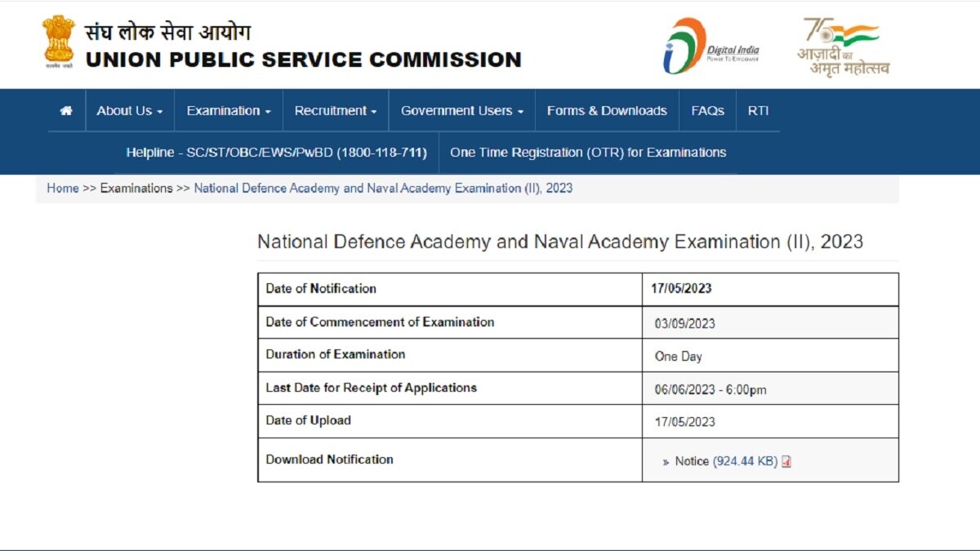Click the Home breadcrumb link

(63, 188)
